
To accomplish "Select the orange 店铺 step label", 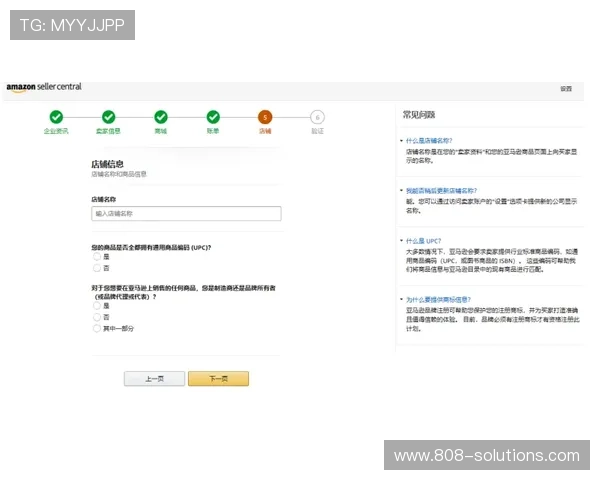I will point(265,131).
